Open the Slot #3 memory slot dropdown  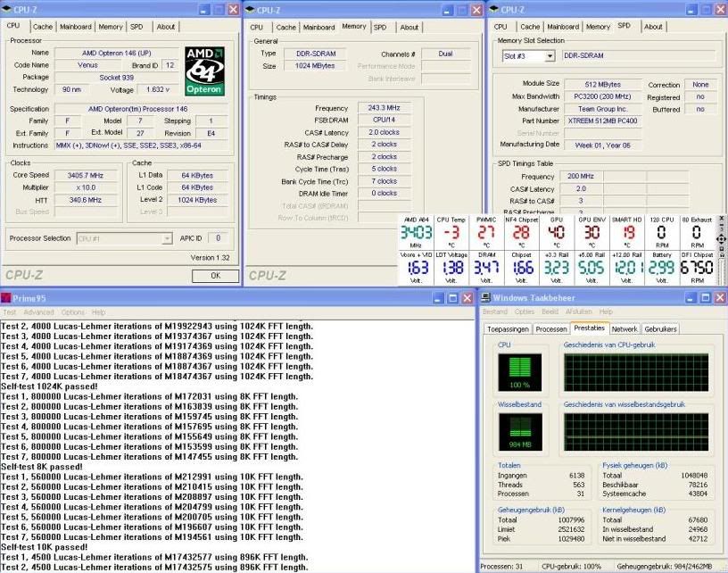(550, 56)
